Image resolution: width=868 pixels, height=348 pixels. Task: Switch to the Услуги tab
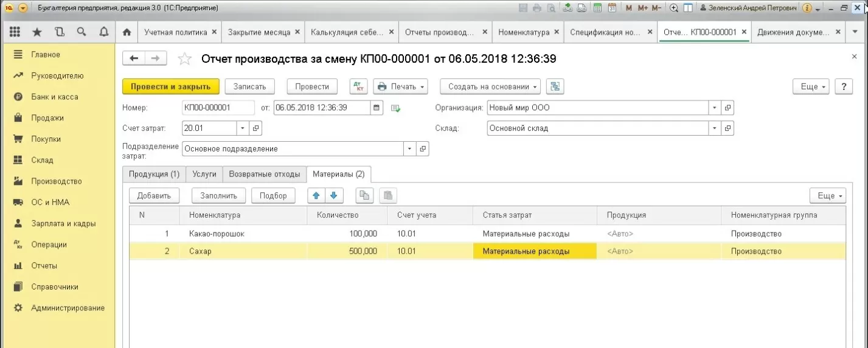point(204,174)
